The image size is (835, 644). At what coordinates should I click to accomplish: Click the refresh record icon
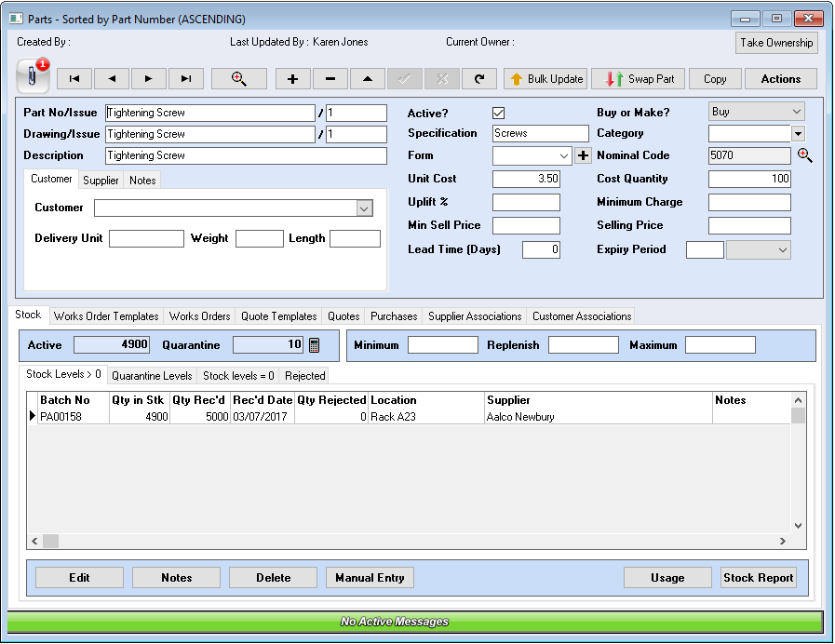(x=479, y=79)
